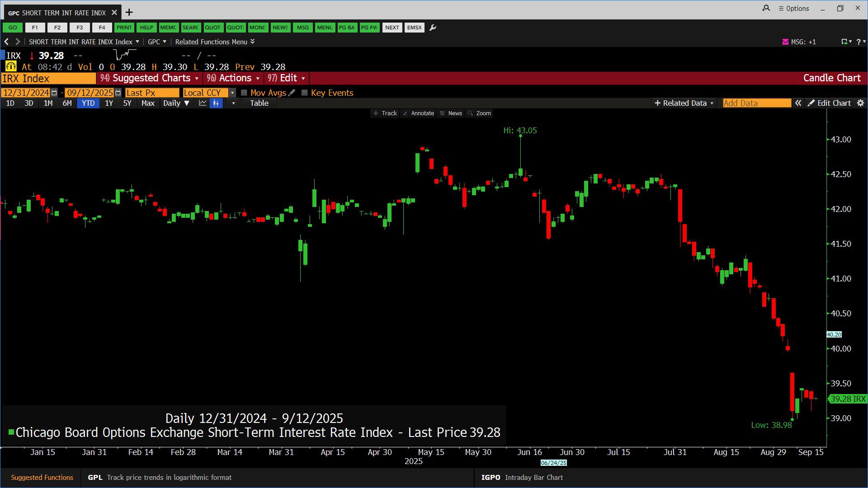Open calendar picker for start date 12/31/2024
Viewport: 868px width, 488px height.
54,93
